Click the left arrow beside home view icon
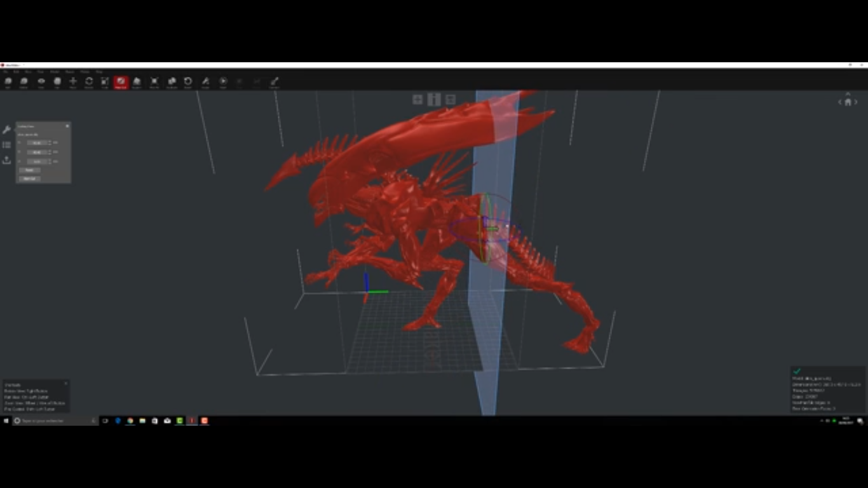This screenshot has height=488, width=868. click(839, 102)
